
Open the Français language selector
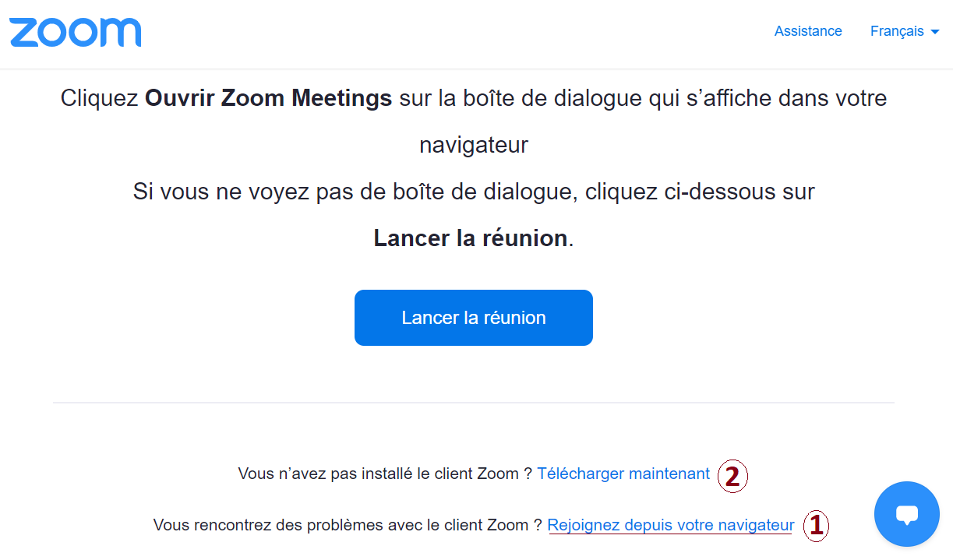(905, 31)
